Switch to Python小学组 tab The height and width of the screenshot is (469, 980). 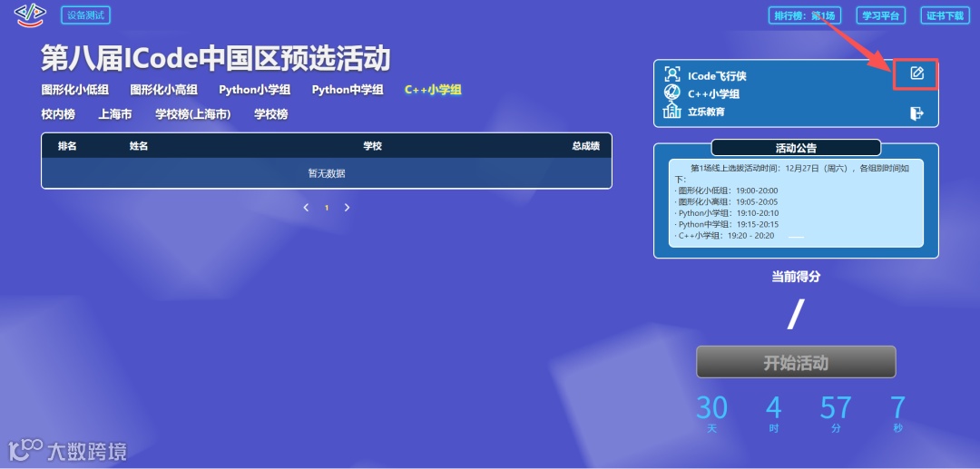254,90
